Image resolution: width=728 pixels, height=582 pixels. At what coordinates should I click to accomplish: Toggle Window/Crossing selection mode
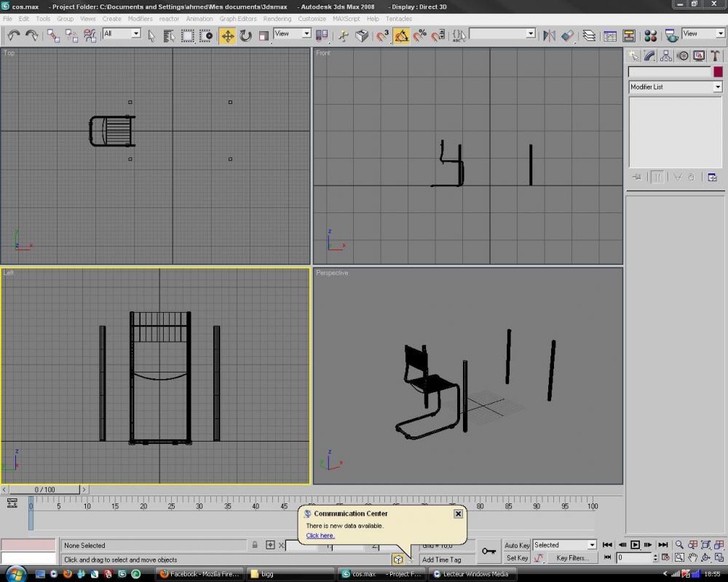(206, 36)
